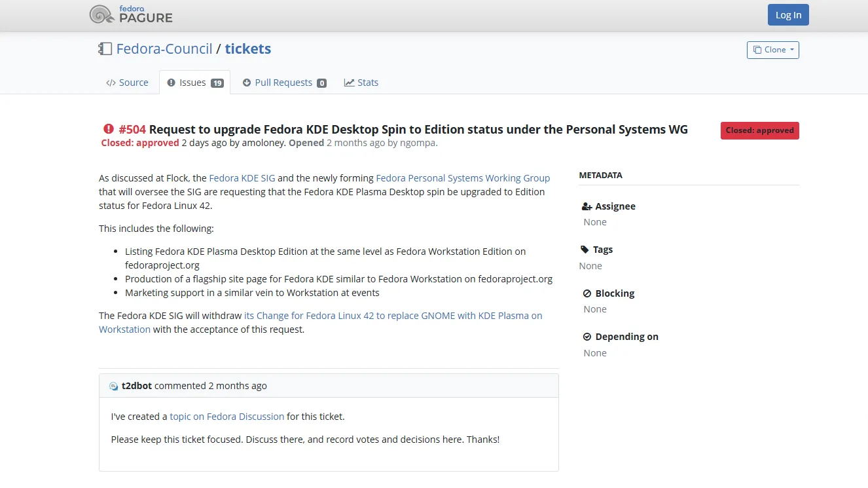Image resolution: width=868 pixels, height=488 pixels.
Task: Click 'Please keep this ticket focused' comment text
Action: click(x=305, y=440)
